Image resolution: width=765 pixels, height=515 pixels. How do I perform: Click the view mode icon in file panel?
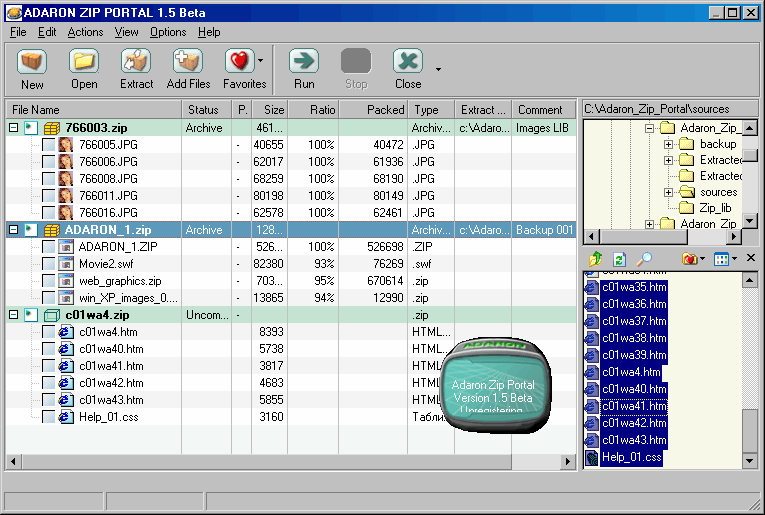721,259
